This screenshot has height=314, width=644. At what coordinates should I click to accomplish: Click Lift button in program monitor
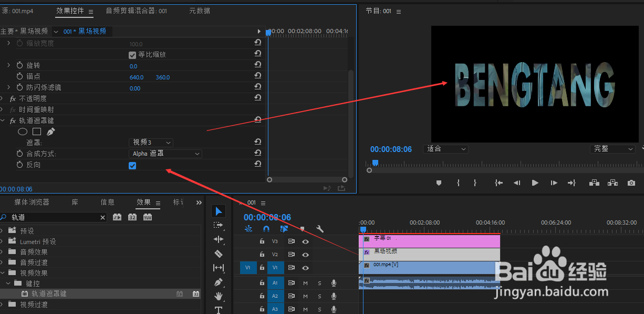[x=594, y=183]
